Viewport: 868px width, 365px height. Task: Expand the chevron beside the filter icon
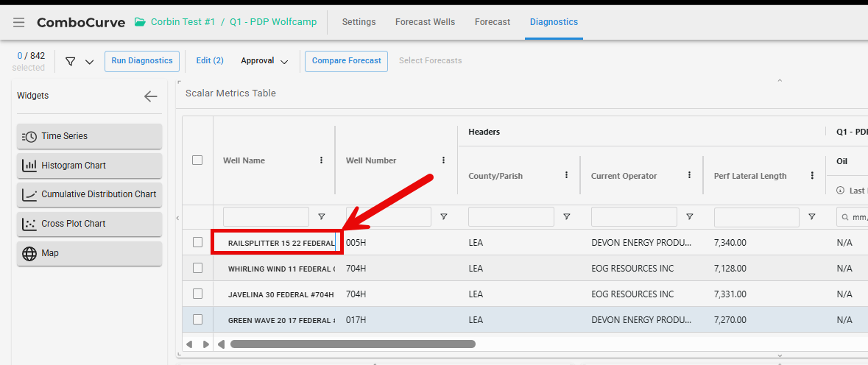coord(90,62)
